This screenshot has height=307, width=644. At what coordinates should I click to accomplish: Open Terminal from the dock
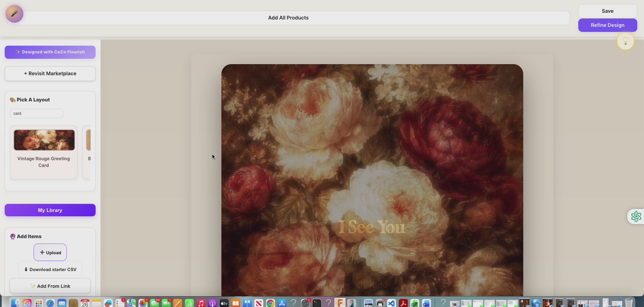317,303
